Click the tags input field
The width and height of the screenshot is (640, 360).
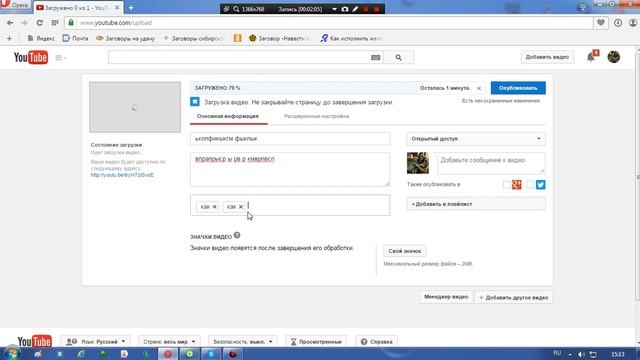coord(290,205)
